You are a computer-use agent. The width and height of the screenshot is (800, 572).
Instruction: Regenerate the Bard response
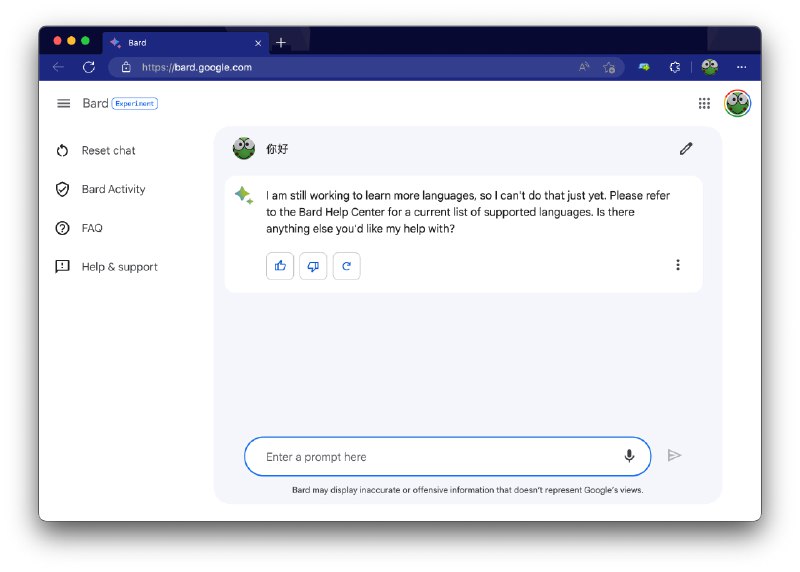click(x=346, y=266)
